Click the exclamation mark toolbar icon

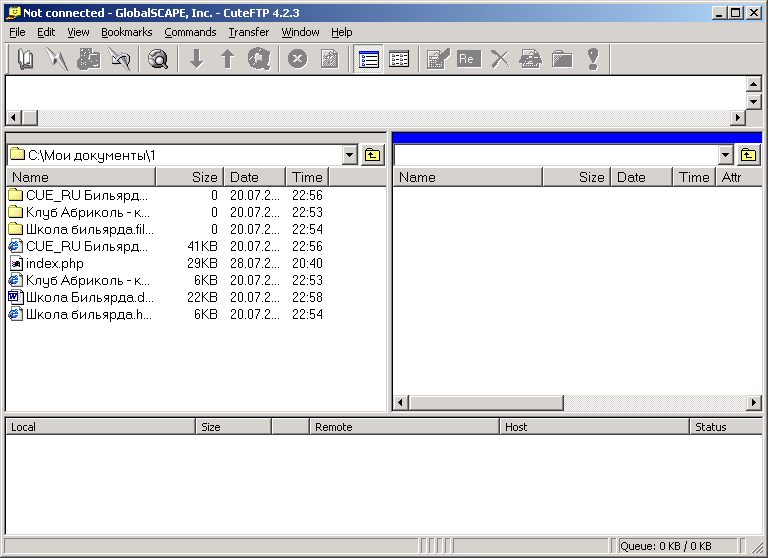coord(593,59)
